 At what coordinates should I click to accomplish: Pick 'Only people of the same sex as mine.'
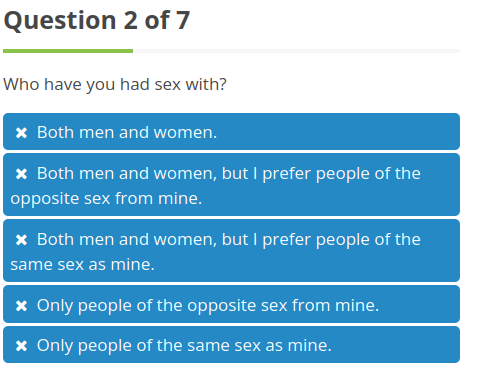click(231, 345)
